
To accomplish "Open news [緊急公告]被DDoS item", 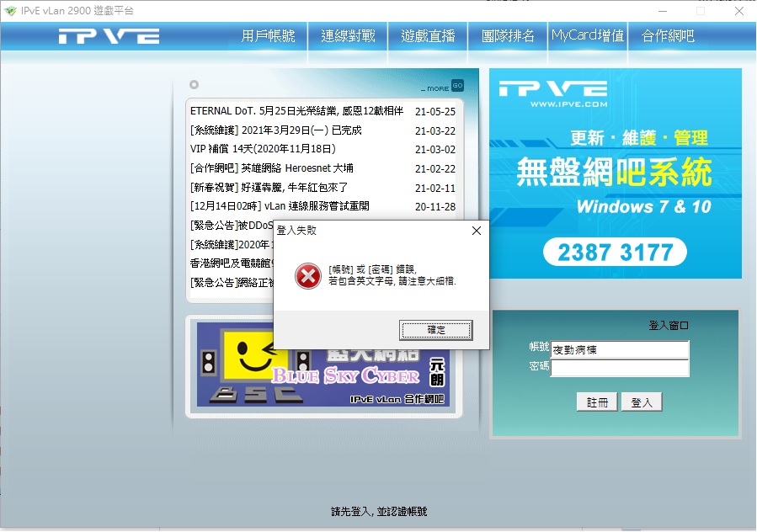I will coord(232,226).
